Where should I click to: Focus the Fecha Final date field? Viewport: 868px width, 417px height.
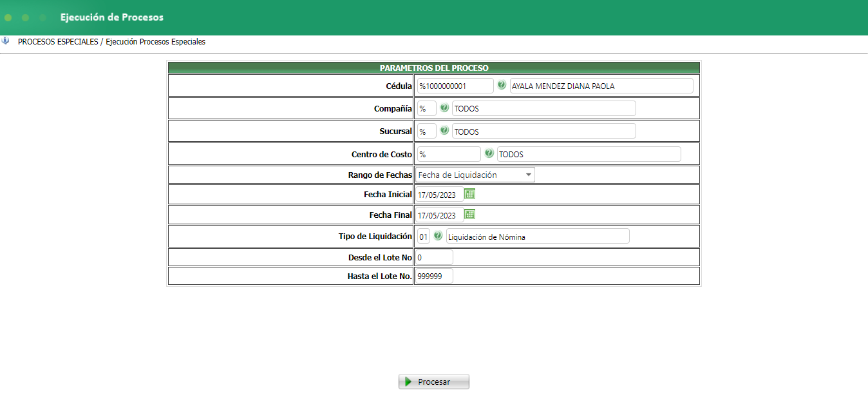click(x=440, y=215)
